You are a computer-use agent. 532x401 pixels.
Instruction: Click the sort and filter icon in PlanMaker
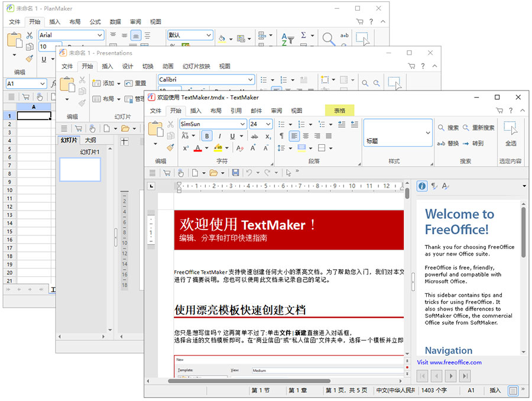click(287, 39)
